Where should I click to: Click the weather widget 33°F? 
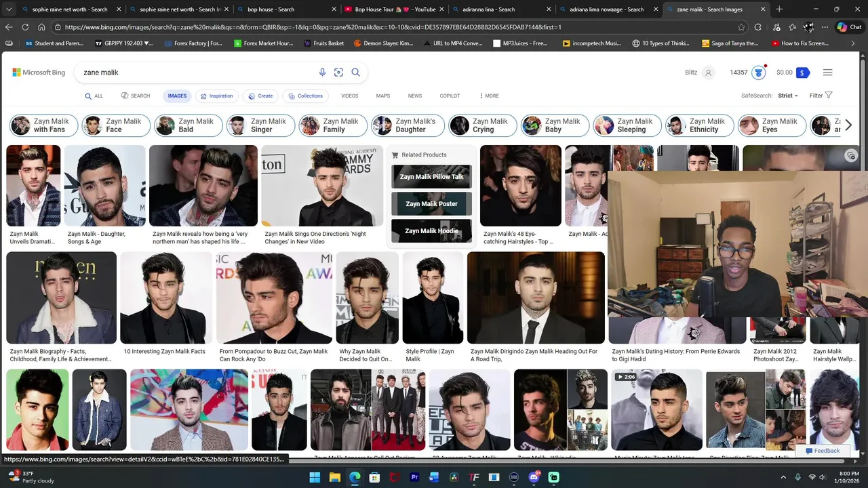[x=31, y=477]
